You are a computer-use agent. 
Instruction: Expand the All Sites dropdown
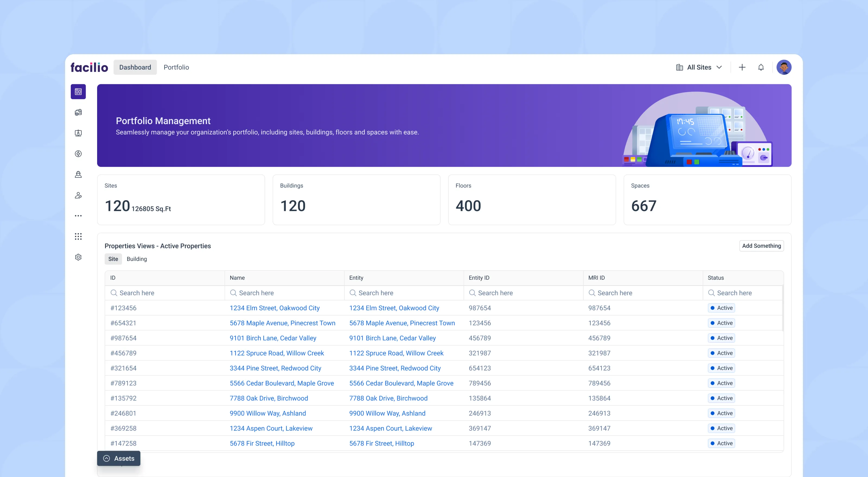699,67
